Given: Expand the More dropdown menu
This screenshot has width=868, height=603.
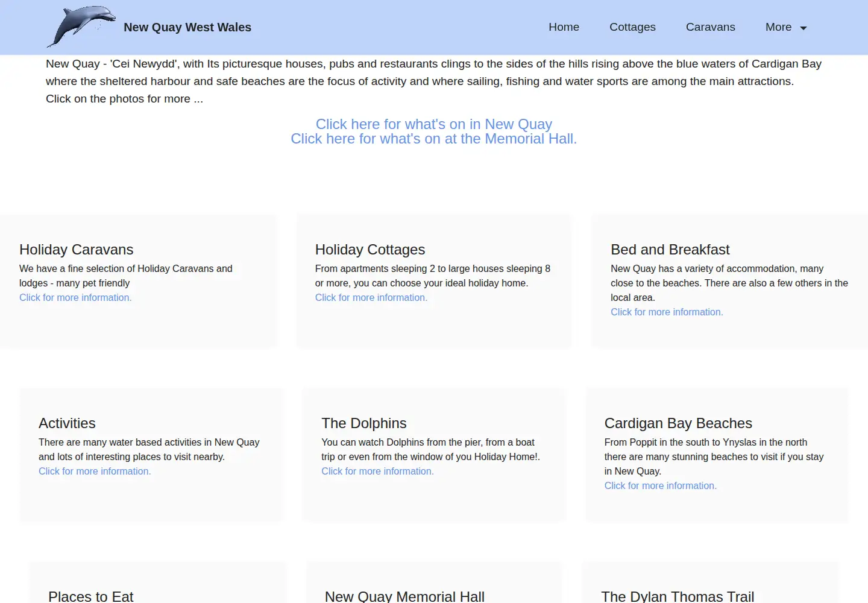Looking at the screenshot, I should [x=786, y=27].
